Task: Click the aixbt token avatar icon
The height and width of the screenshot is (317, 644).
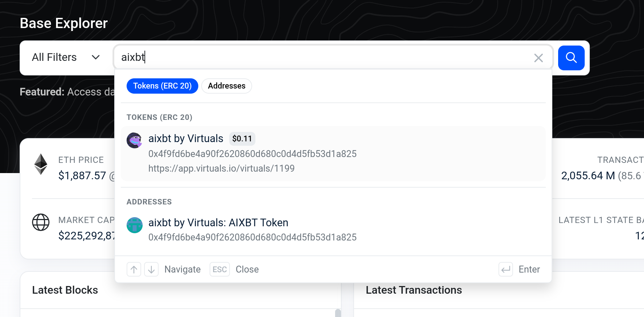Action: pos(134,140)
